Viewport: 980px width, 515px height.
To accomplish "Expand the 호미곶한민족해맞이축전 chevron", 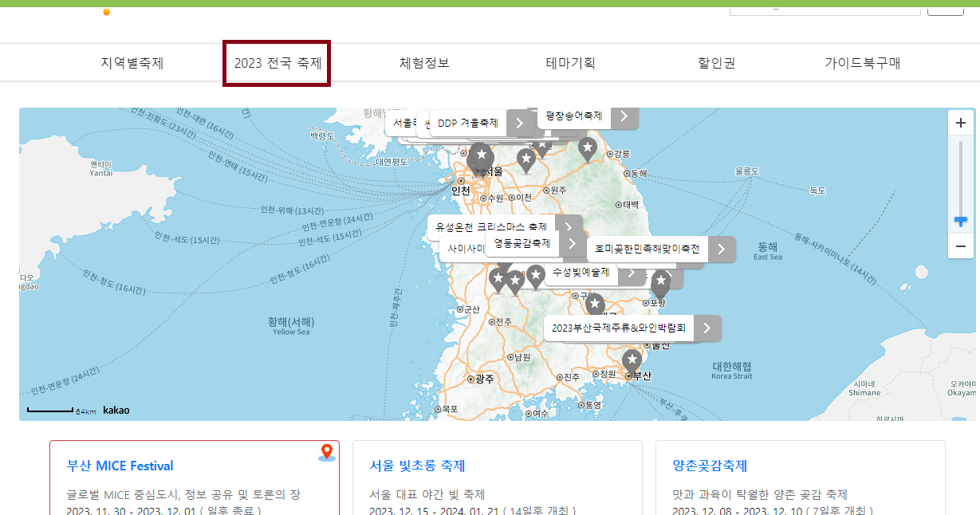I will (720, 249).
